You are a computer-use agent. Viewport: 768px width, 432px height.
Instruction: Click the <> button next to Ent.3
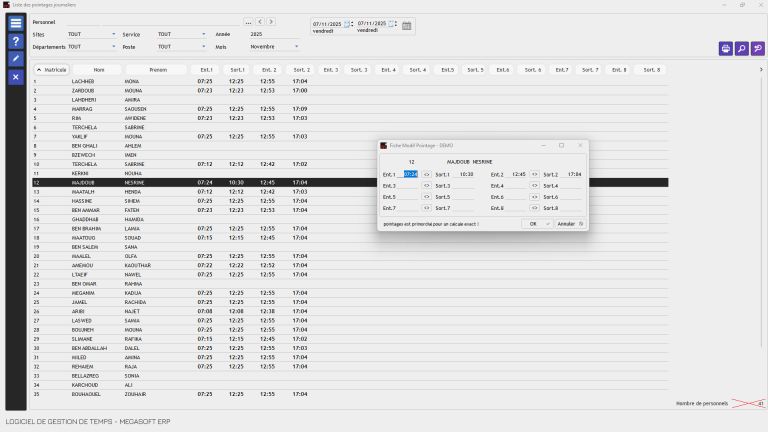pyautogui.click(x=426, y=186)
